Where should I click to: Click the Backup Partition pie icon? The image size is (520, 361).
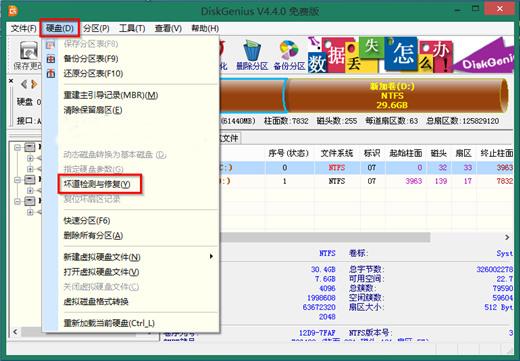coord(289,50)
